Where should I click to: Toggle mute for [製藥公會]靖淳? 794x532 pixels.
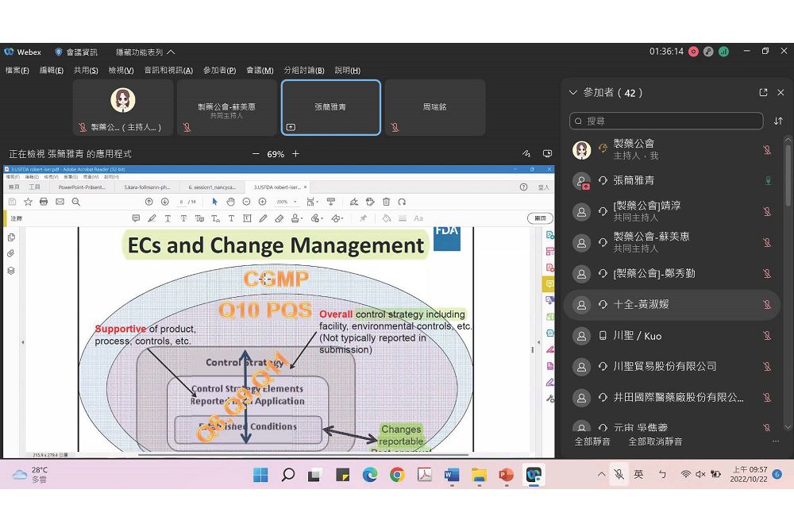[x=767, y=211]
